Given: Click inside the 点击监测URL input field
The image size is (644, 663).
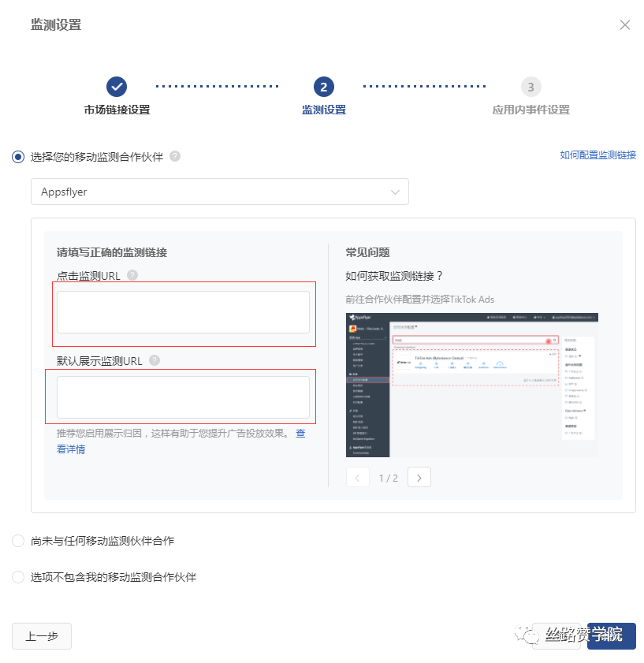Looking at the screenshot, I should pyautogui.click(x=183, y=311).
